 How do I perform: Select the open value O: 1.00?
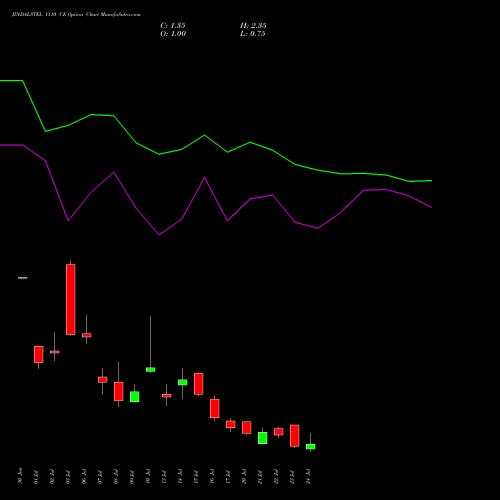coord(173,34)
